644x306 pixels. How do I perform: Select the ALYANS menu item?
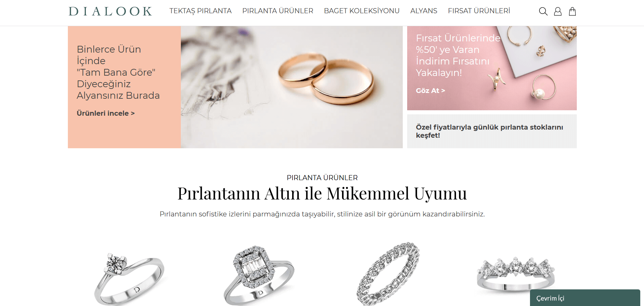point(424,11)
